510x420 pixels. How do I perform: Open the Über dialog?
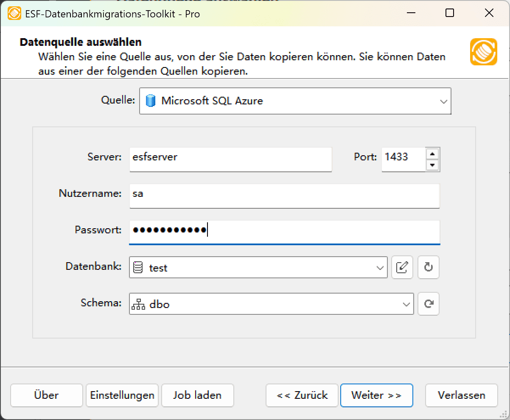[x=46, y=395]
